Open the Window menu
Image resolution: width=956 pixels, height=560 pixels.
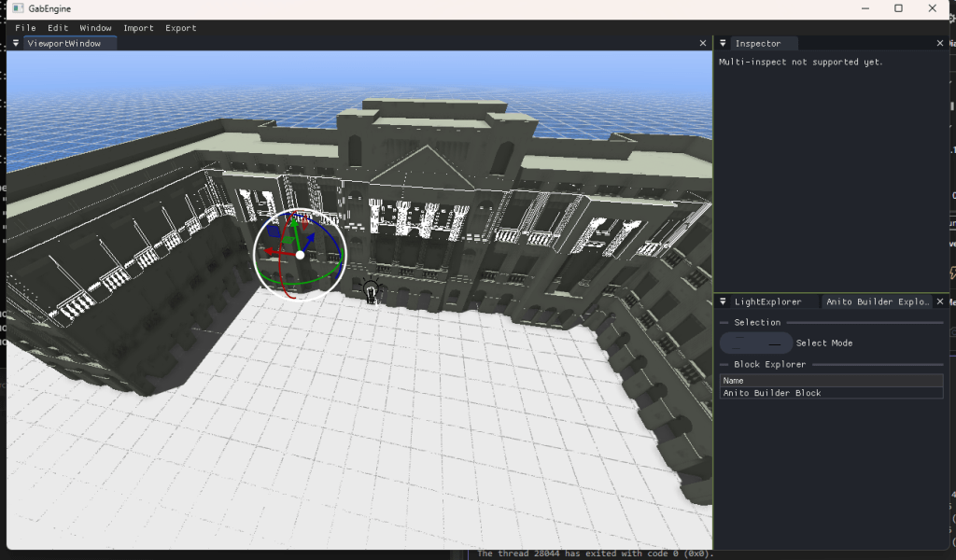[x=95, y=28]
